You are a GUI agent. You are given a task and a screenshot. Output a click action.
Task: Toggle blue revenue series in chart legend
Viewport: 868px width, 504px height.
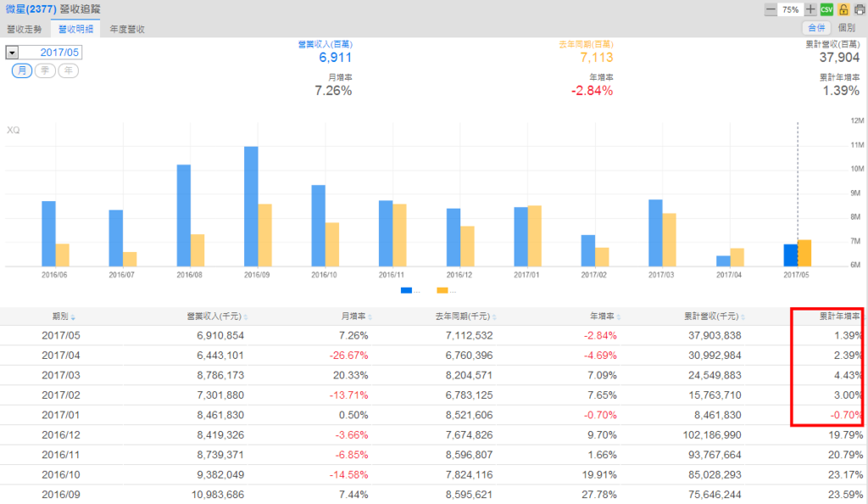click(x=410, y=290)
